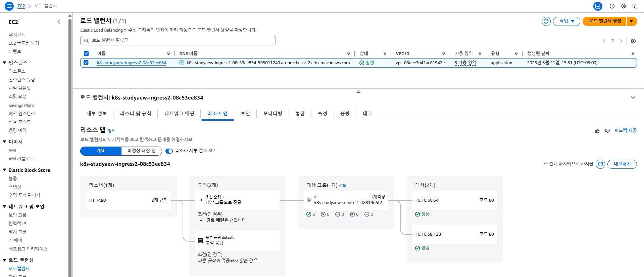Click the thumbs down feedback icon

tap(607, 131)
